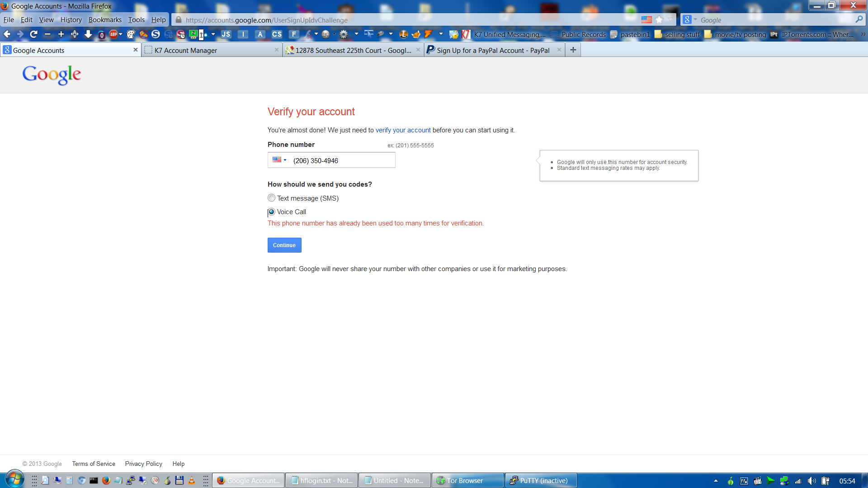This screenshot has width=868, height=488.
Task: Reload the page with the refresh icon
Action: 33,34
